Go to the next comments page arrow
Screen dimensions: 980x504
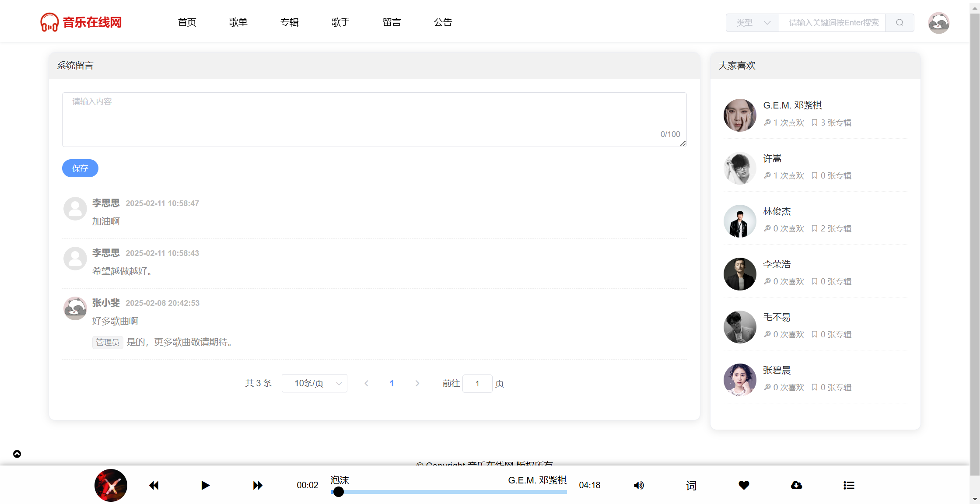click(417, 383)
